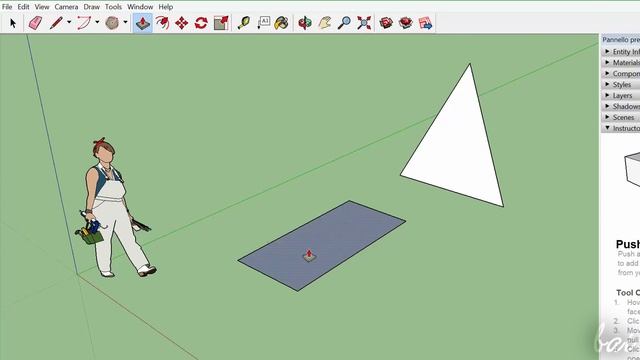640x360 pixels.
Task: Choose the Orbit camera tool
Action: point(305,23)
